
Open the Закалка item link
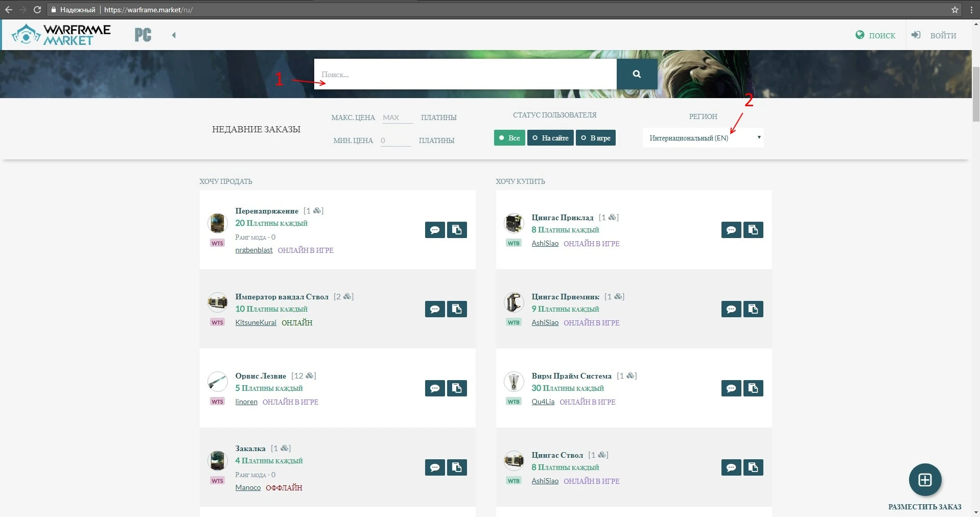click(250, 449)
